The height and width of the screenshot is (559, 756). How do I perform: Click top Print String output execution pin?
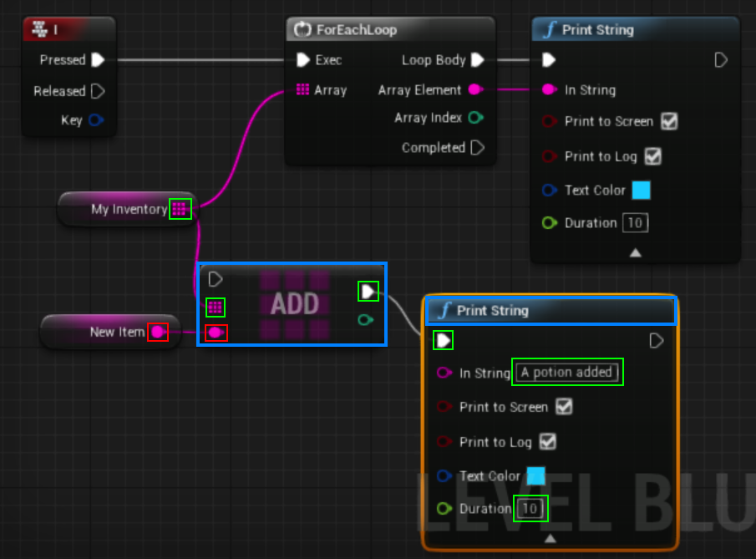(x=721, y=60)
